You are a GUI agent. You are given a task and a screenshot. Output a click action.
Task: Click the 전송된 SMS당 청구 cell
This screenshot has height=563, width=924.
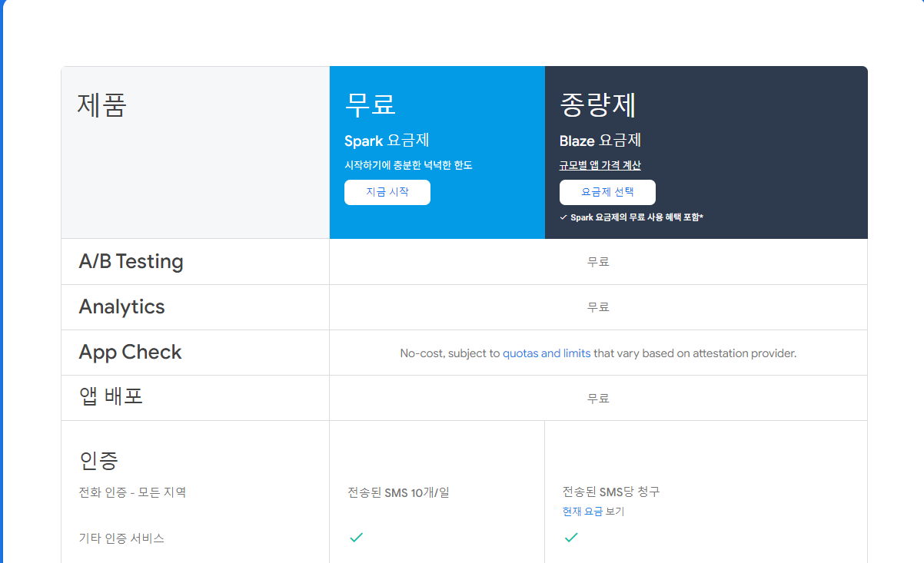point(611,492)
